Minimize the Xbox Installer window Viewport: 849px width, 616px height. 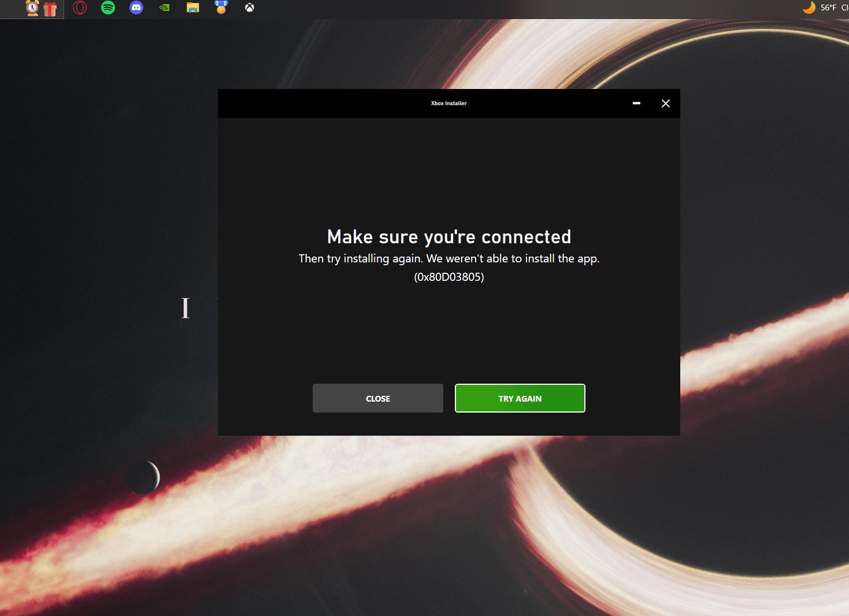636,103
